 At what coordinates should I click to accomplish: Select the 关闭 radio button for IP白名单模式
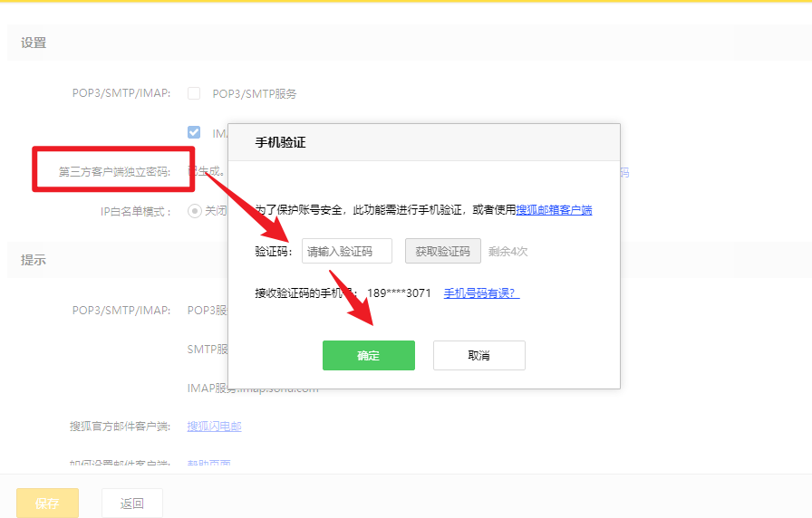tap(194, 210)
